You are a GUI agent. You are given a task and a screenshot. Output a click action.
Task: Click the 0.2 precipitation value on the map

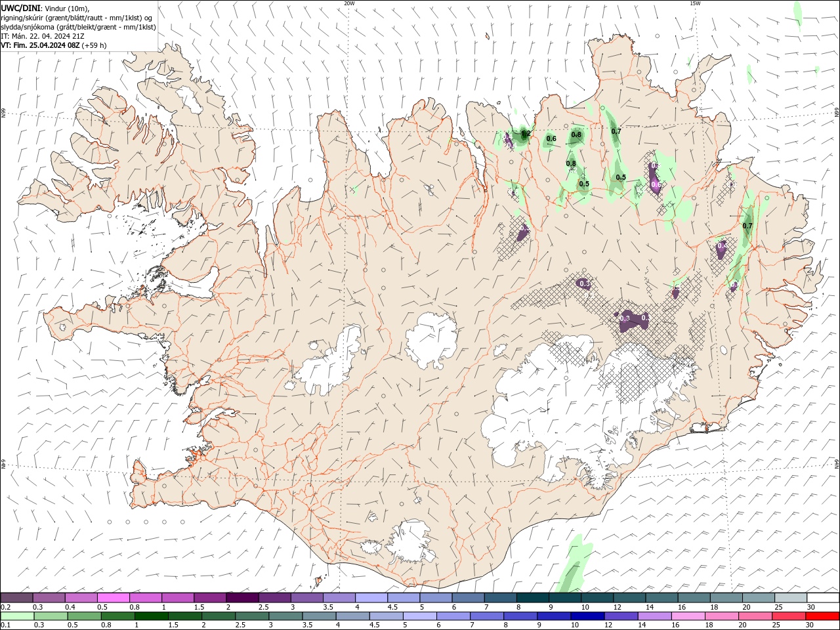[526, 134]
